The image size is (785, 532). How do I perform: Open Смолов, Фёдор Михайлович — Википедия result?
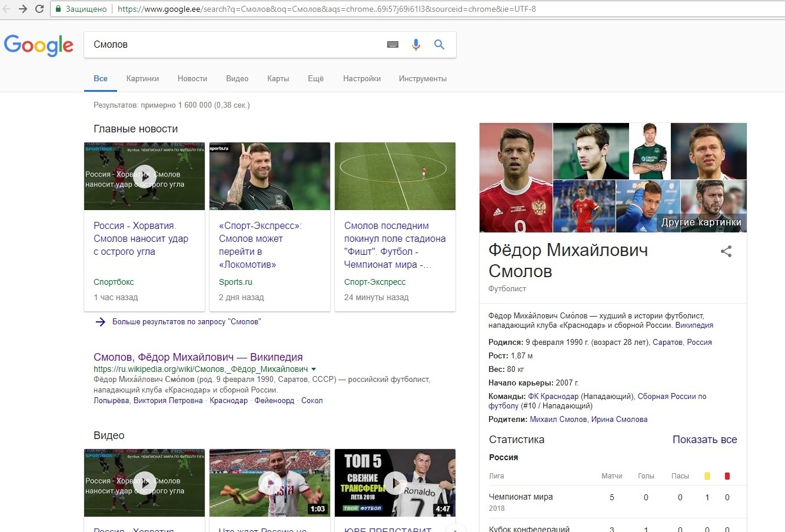tap(198, 357)
